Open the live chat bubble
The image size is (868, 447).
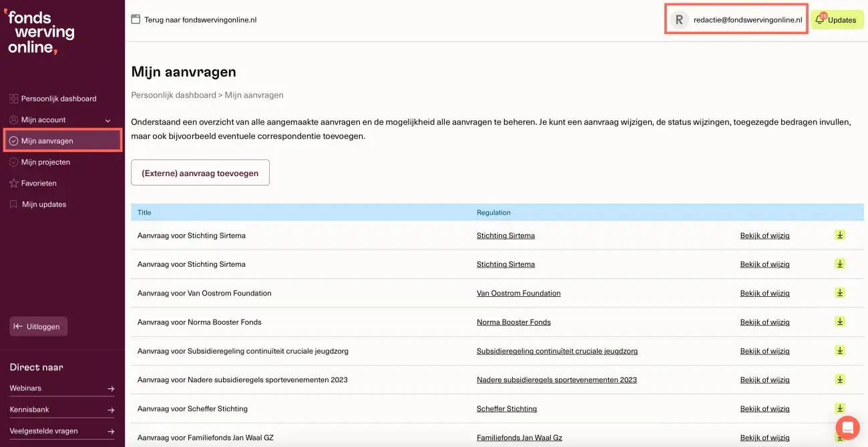click(x=847, y=428)
